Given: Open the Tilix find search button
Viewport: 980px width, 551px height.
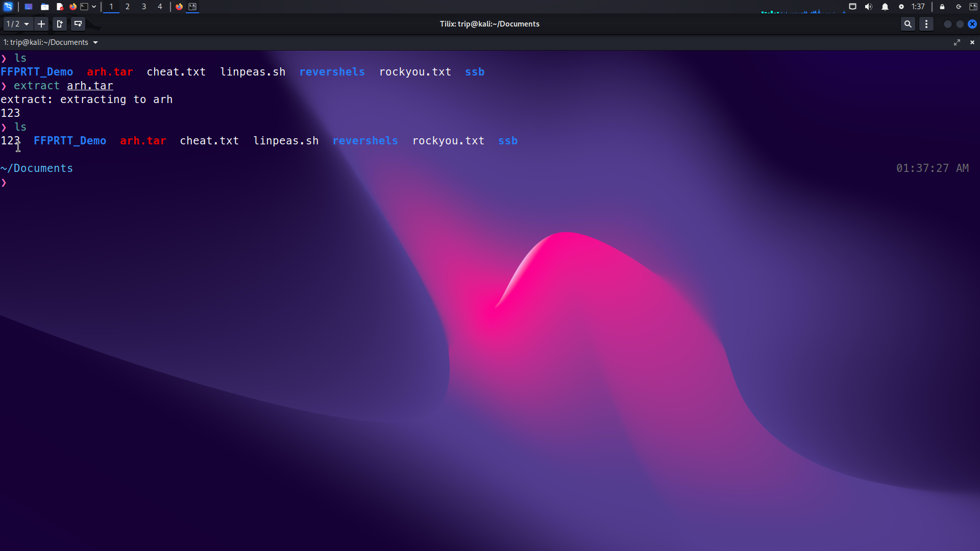Looking at the screenshot, I should 908,24.
